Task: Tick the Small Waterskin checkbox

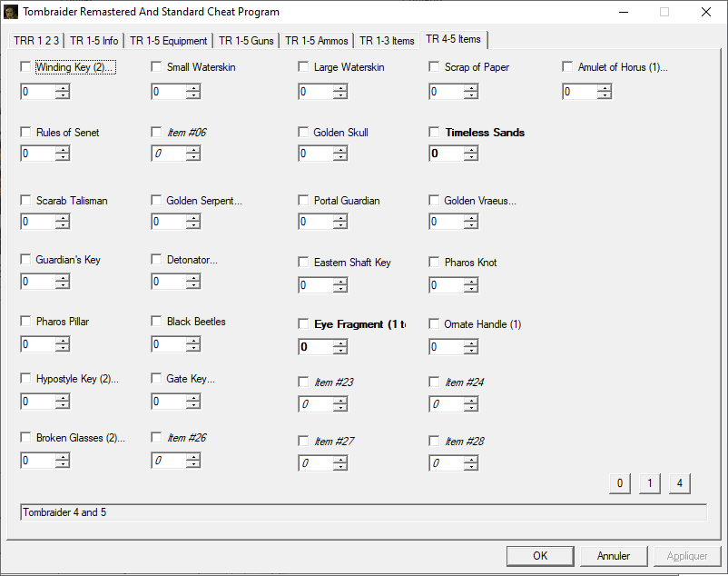Action: click(x=156, y=67)
